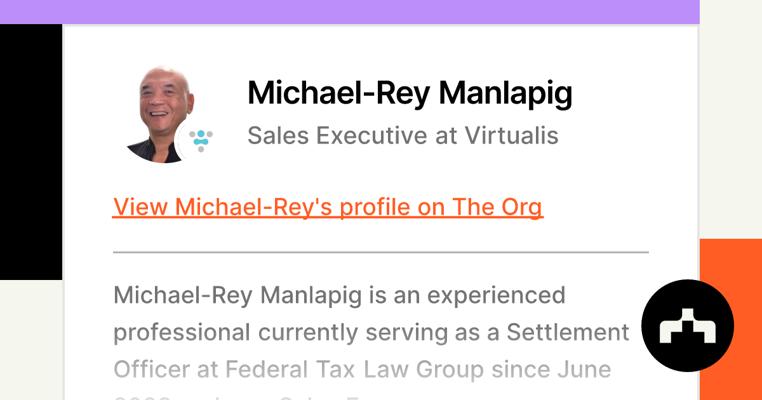
Task: Click the divider line under the profile link
Action: [380, 252]
